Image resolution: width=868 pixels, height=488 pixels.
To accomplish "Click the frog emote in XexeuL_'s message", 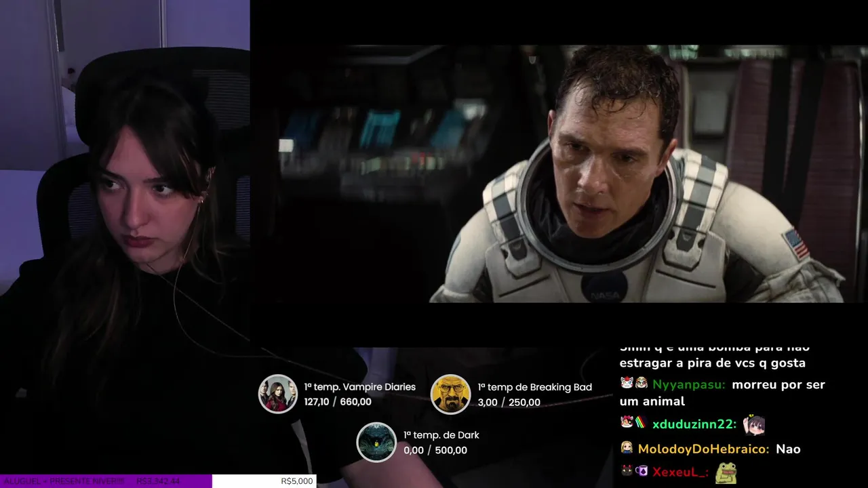I will (x=726, y=472).
